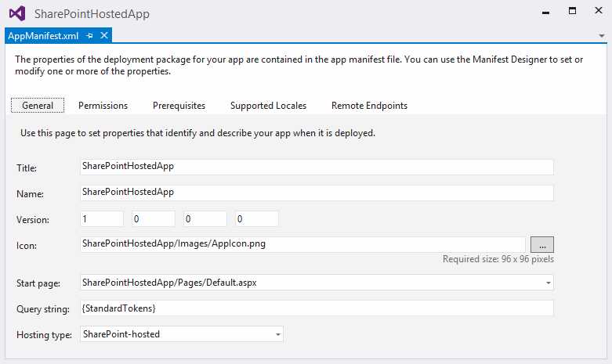Image resolution: width=612 pixels, height=364 pixels.
Task: Pin the AppManifest.xml tab
Action: [89, 36]
